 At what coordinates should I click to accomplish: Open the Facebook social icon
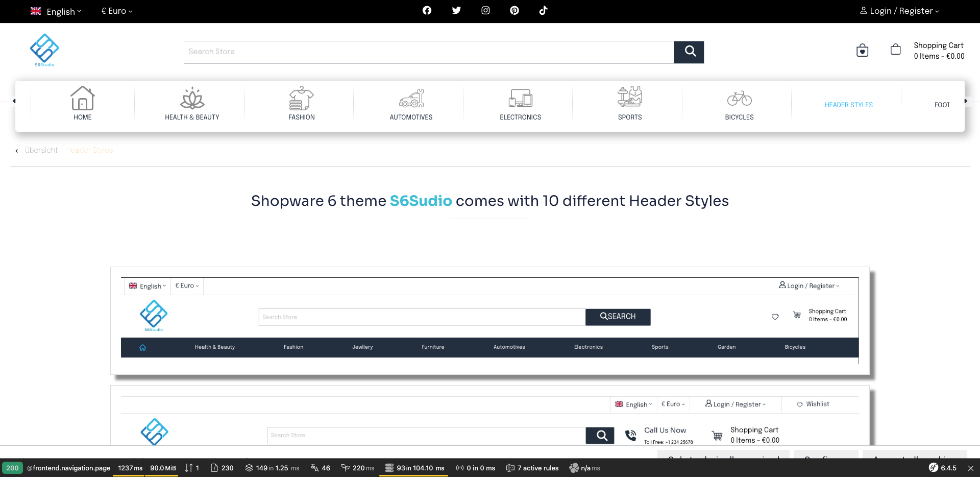(427, 10)
